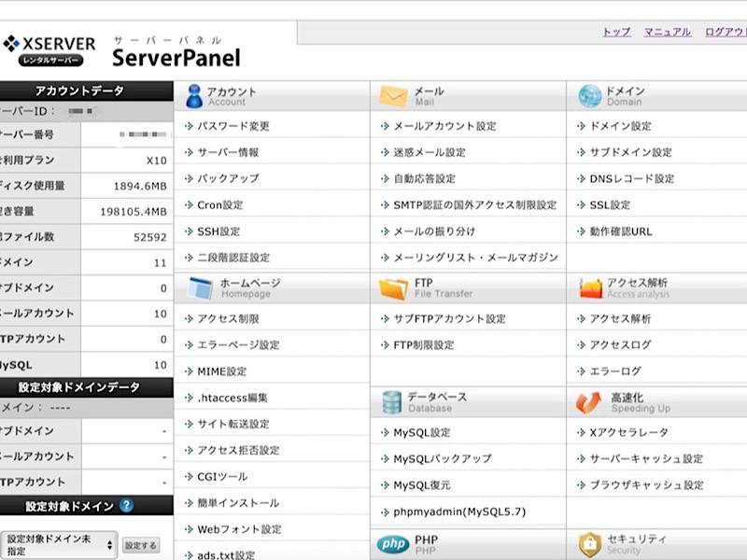Open アクセス制限 under Homepage

click(x=228, y=318)
